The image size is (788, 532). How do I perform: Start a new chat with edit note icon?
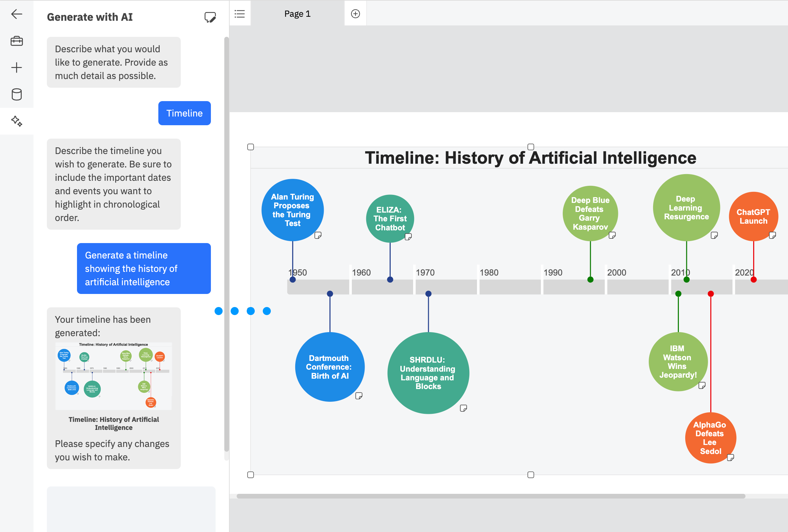[x=210, y=17]
